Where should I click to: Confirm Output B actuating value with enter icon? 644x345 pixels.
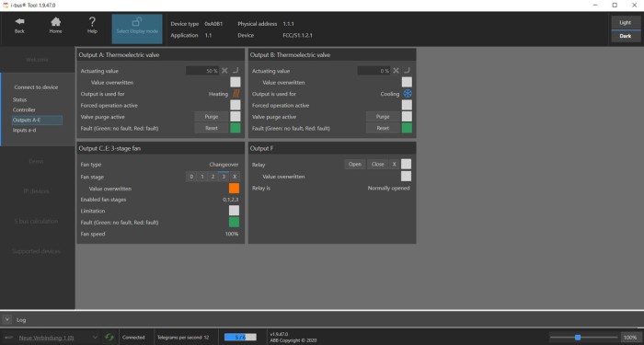pos(407,71)
